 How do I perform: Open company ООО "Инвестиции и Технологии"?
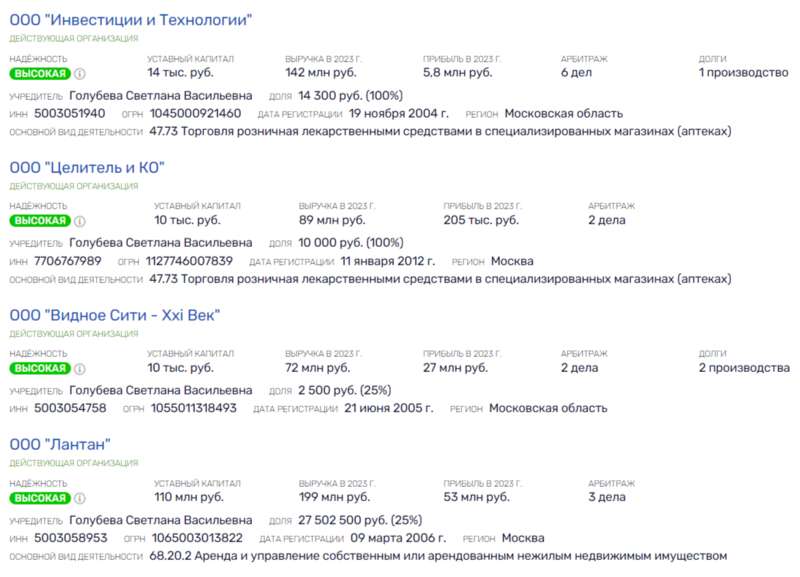[131, 20]
